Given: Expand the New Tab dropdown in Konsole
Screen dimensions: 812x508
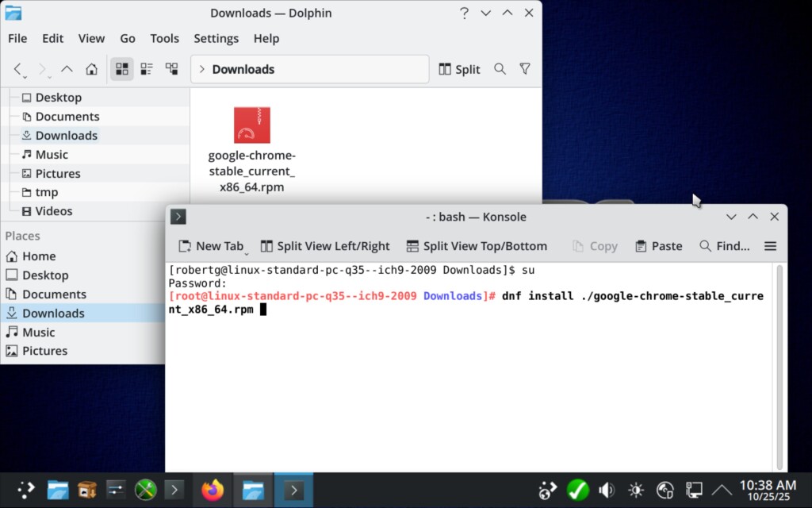Looking at the screenshot, I should point(246,252).
